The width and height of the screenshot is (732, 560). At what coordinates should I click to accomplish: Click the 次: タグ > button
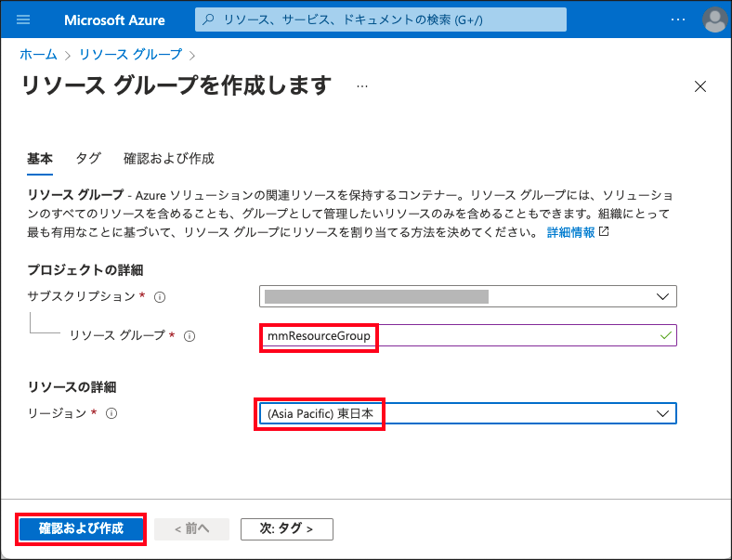[287, 528]
